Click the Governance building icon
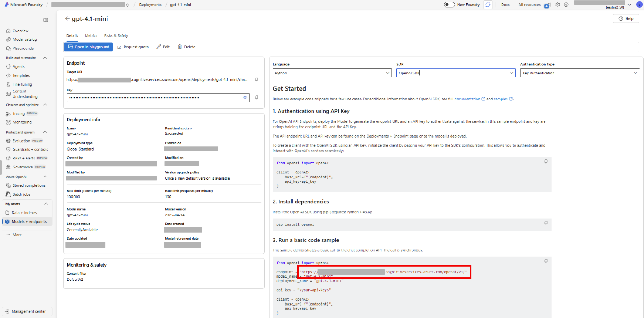This screenshot has width=644, height=318. click(8, 167)
